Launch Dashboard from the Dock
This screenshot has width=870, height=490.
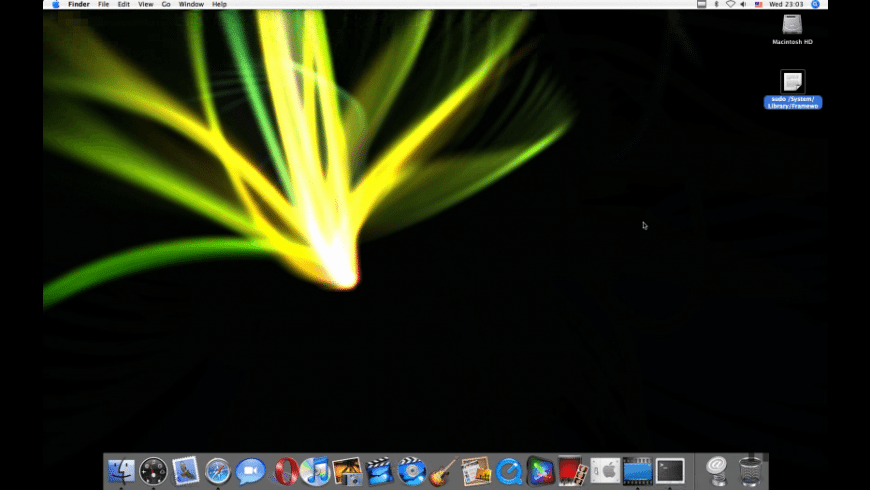(153, 471)
